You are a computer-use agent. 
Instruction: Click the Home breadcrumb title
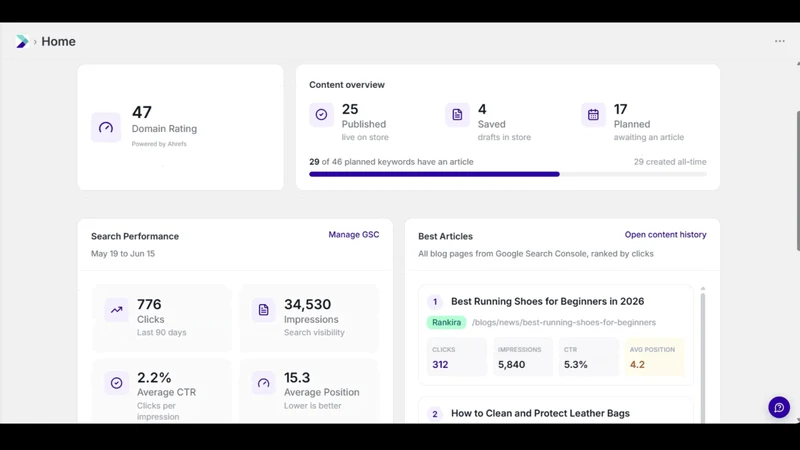pyautogui.click(x=58, y=41)
